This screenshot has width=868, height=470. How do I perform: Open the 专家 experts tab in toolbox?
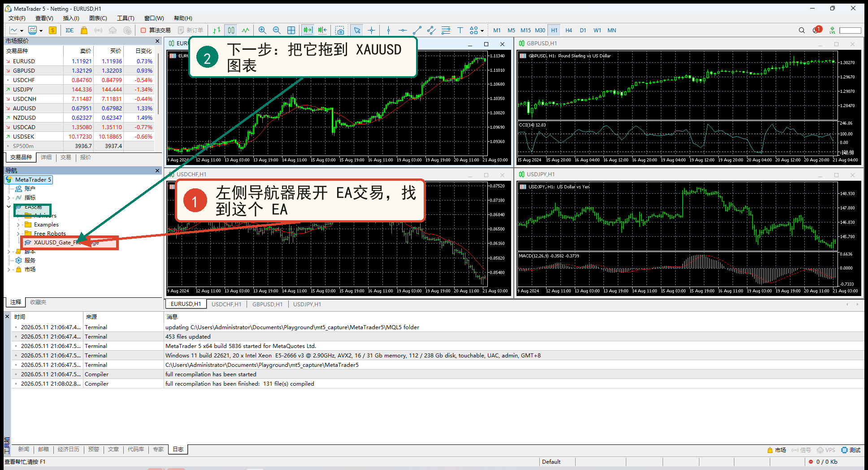coord(158,449)
